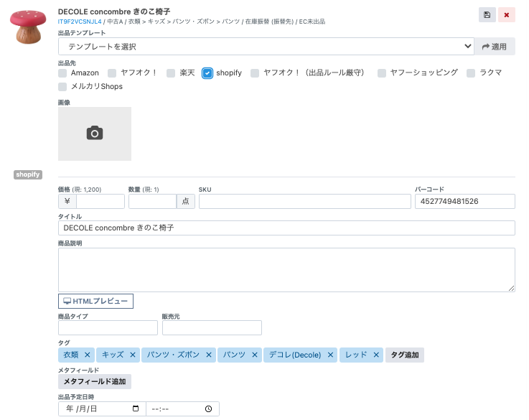Click the 適用 apply button
Viewport: 529px width, 420px height.
tap(495, 47)
